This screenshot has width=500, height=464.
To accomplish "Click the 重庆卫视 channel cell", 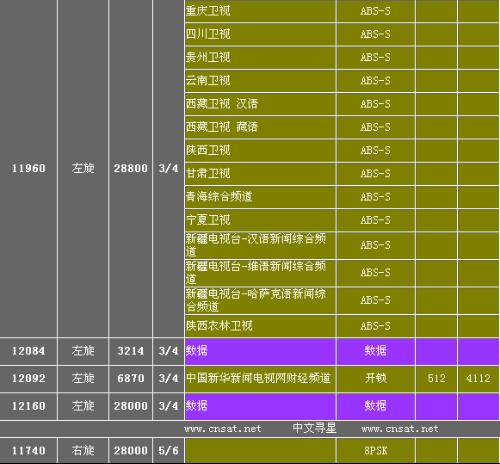I will pyautogui.click(x=260, y=11).
